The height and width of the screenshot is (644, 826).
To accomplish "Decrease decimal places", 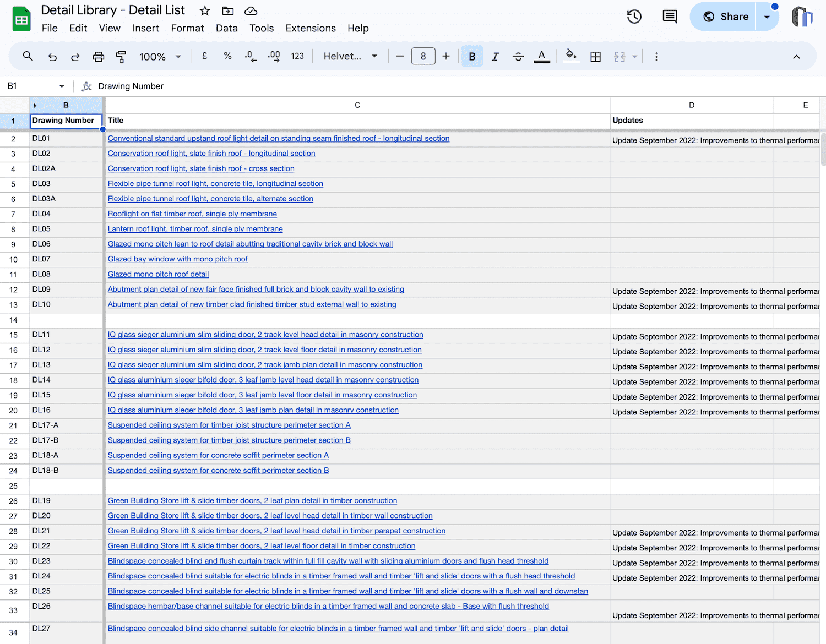I will [251, 56].
